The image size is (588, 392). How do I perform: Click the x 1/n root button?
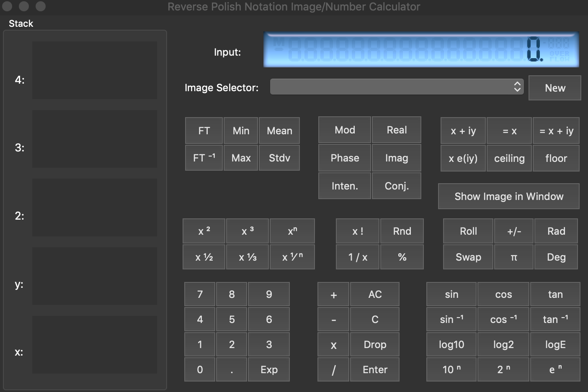pyautogui.click(x=292, y=257)
